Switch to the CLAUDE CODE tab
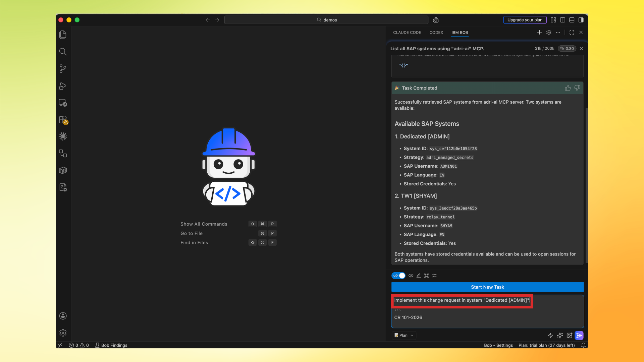644x362 pixels. coord(407,33)
